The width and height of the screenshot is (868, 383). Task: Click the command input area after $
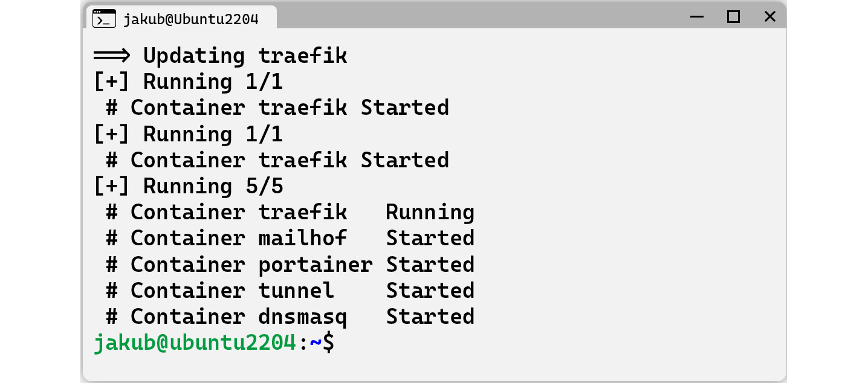pyautogui.click(x=544, y=343)
